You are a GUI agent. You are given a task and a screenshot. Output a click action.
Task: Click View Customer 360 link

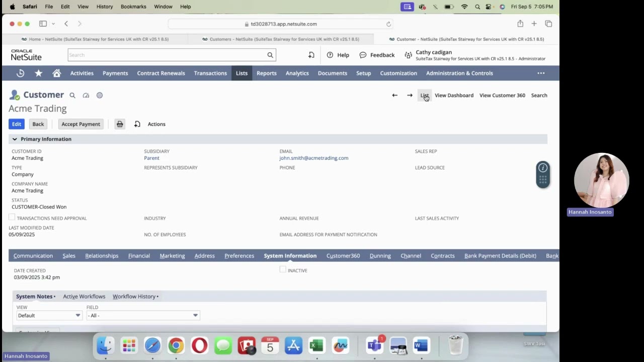coord(502,96)
